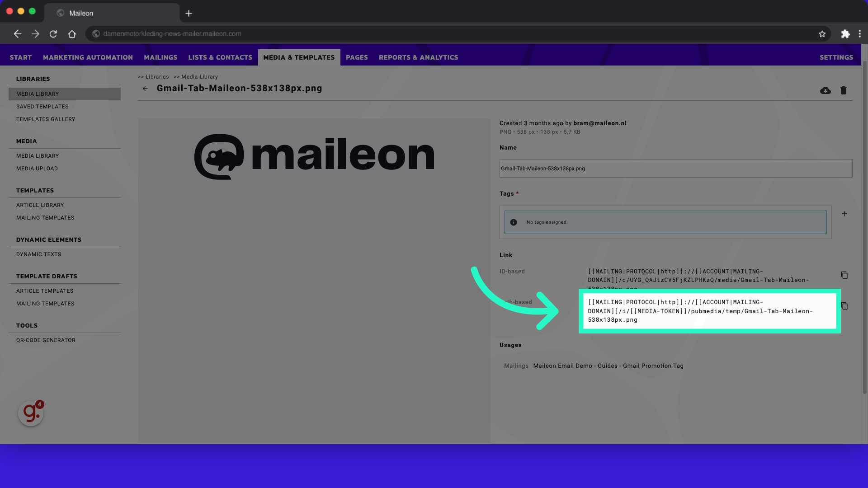Select the MEDIA & TEMPLATES tab
This screenshot has height=488, width=868.
[299, 57]
